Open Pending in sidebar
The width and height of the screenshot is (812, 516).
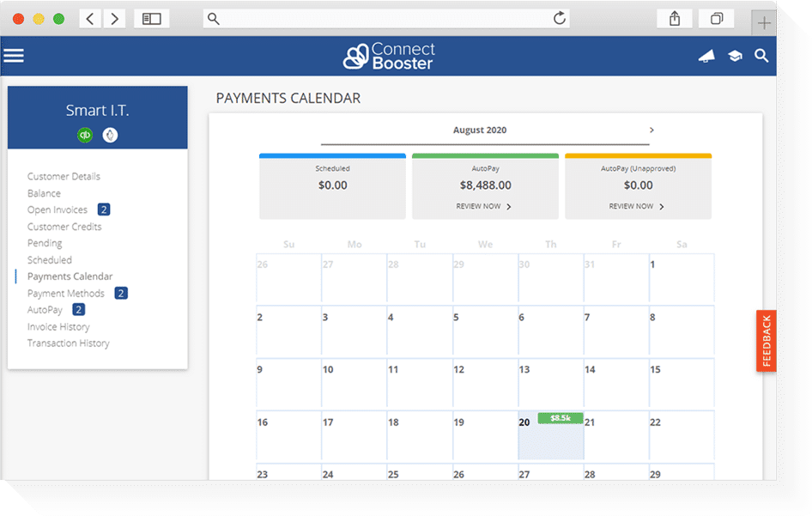pyautogui.click(x=45, y=243)
